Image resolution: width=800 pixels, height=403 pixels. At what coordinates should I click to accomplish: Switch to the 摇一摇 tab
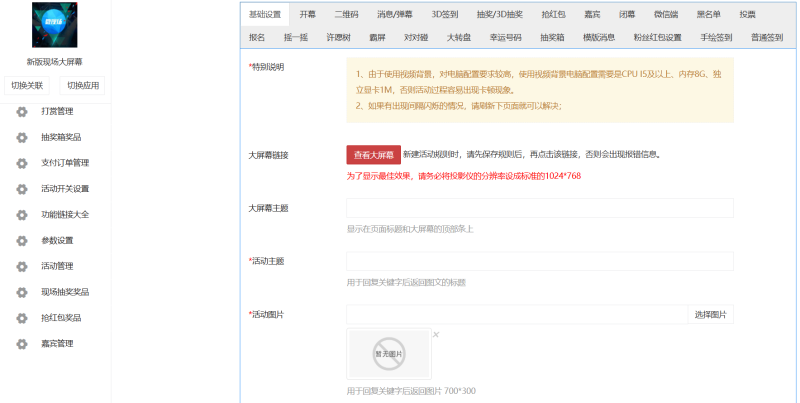click(296, 37)
